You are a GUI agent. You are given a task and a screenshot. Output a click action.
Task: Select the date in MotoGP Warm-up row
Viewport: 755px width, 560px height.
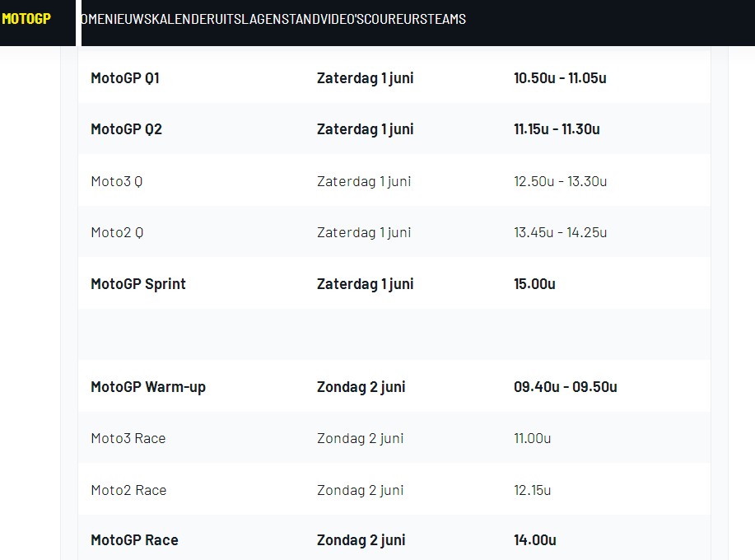361,387
